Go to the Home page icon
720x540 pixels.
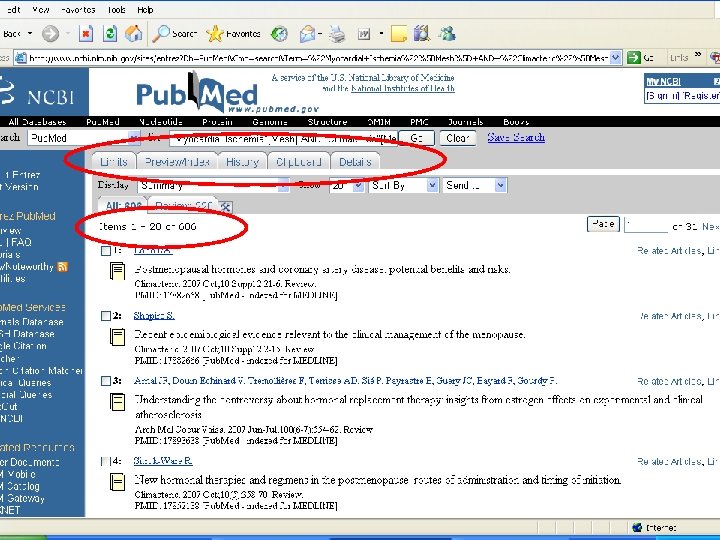coord(134,34)
